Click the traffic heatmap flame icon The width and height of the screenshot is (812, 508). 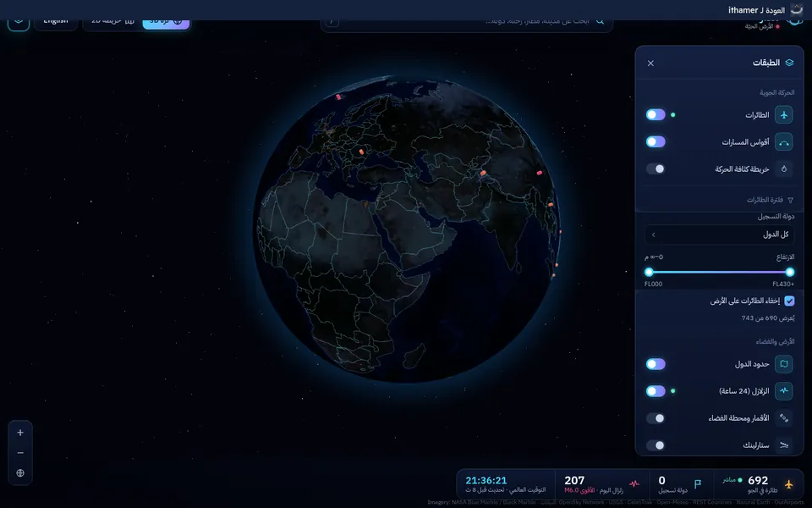pyautogui.click(x=783, y=168)
